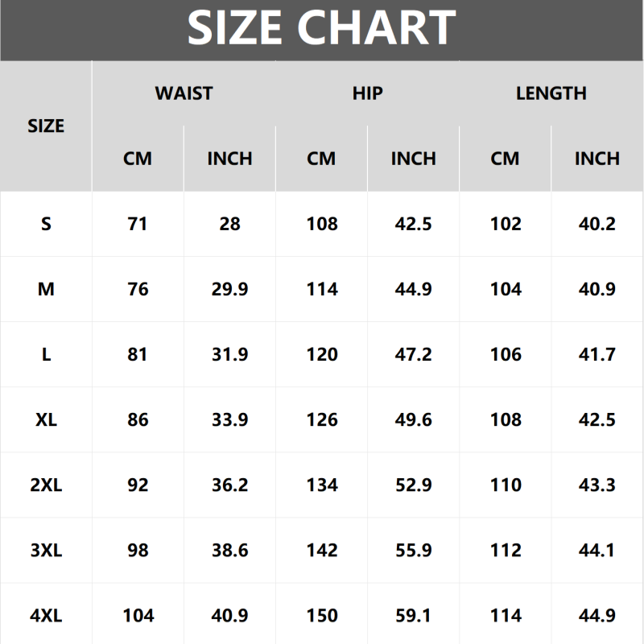The image size is (644, 644).
Task: Click the 4XL size row label
Action: pos(46,616)
